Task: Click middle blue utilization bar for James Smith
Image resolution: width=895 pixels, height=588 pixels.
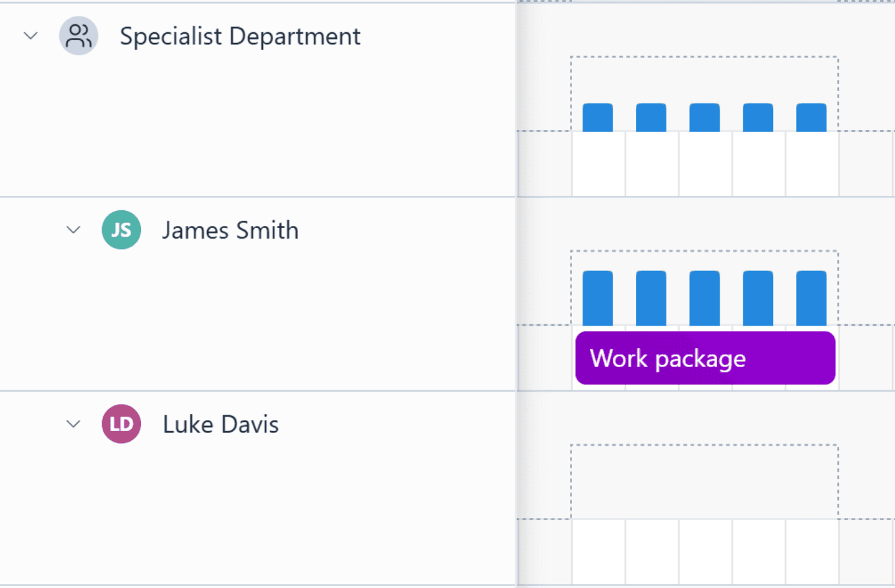Action: coord(705,298)
